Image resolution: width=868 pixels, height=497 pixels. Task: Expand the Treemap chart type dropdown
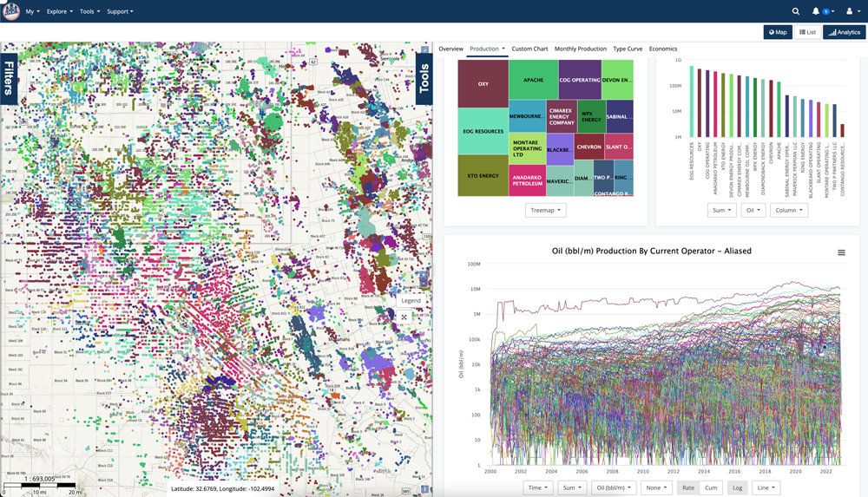coord(545,210)
